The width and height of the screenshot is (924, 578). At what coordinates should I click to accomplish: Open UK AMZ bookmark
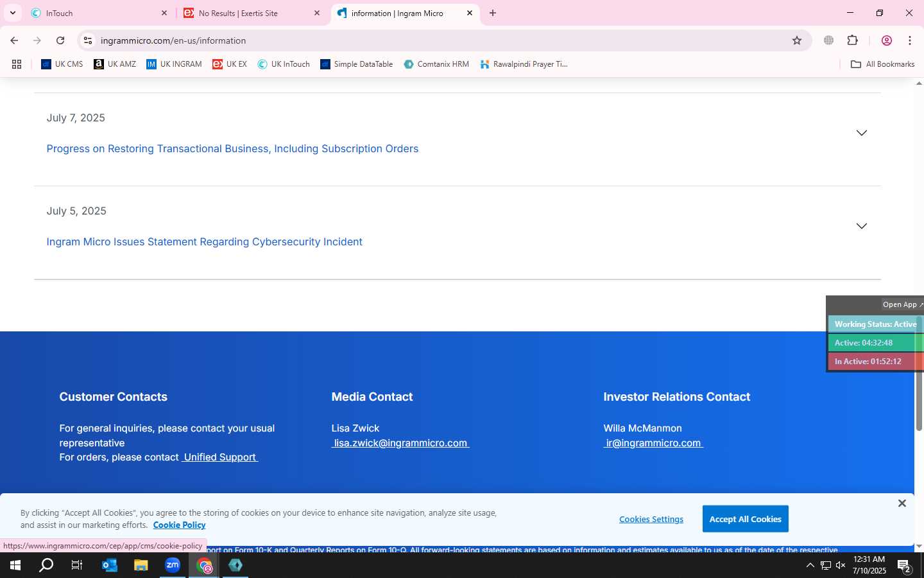(115, 64)
